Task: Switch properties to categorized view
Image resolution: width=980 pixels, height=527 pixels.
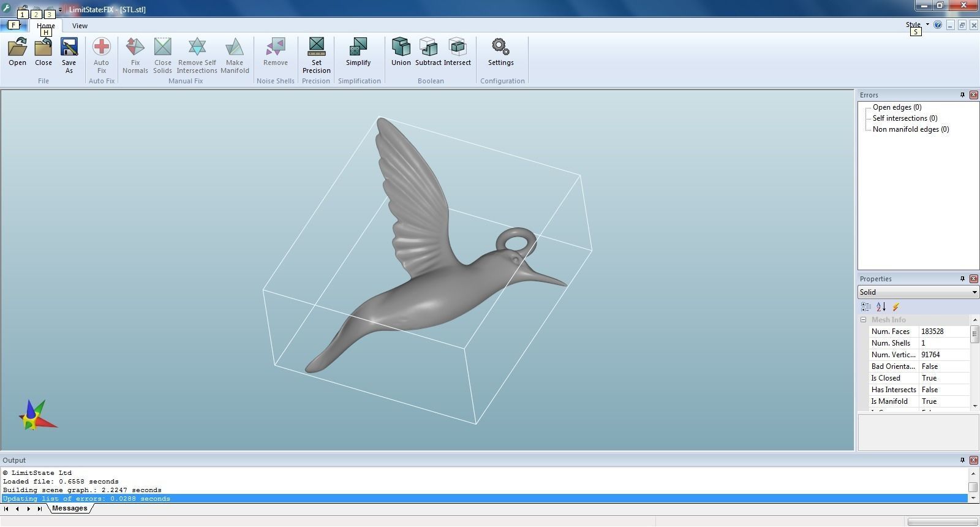Action: click(x=866, y=306)
